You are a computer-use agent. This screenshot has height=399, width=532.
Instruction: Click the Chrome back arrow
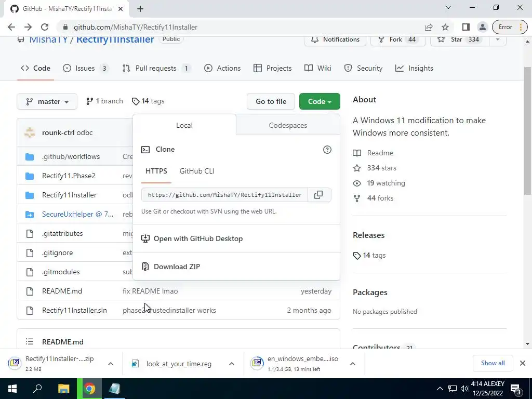pos(11,27)
